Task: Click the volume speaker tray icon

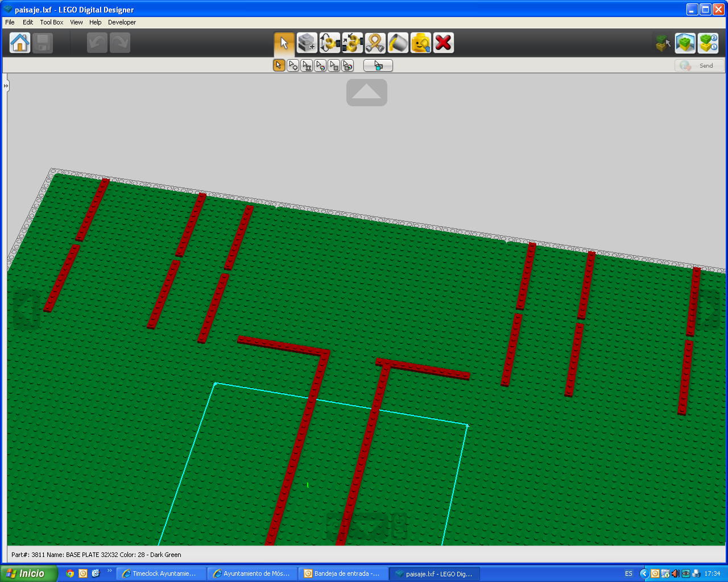Action: pos(675,574)
